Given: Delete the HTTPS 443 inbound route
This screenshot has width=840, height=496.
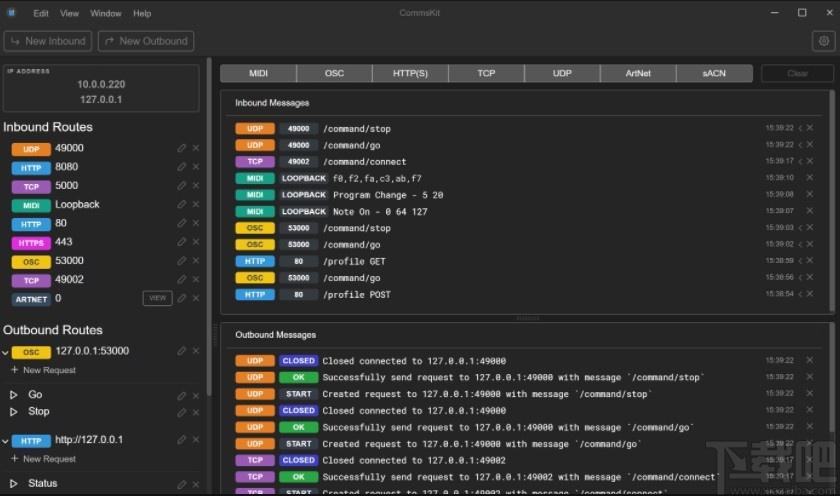Looking at the screenshot, I should pyautogui.click(x=196, y=242).
